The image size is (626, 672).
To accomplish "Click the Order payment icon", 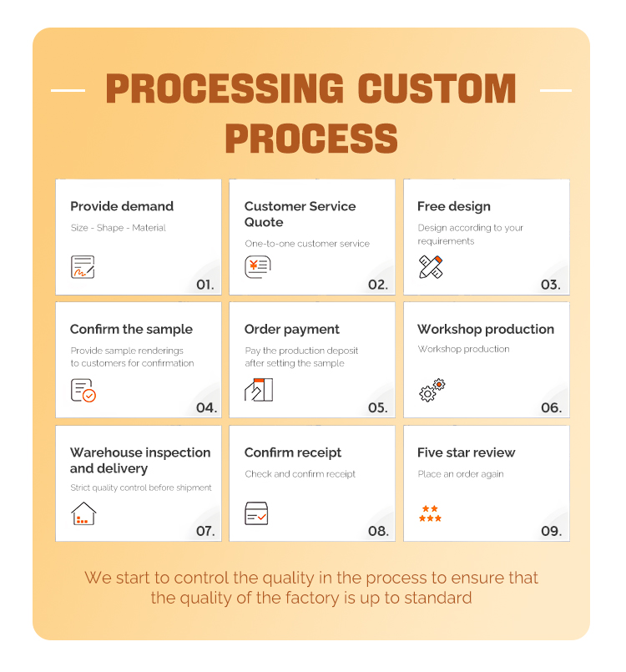I will coord(259,390).
